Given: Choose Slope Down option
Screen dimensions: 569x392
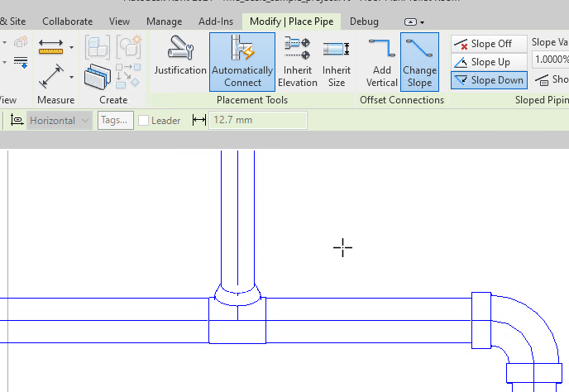Looking at the screenshot, I should click(x=489, y=80).
